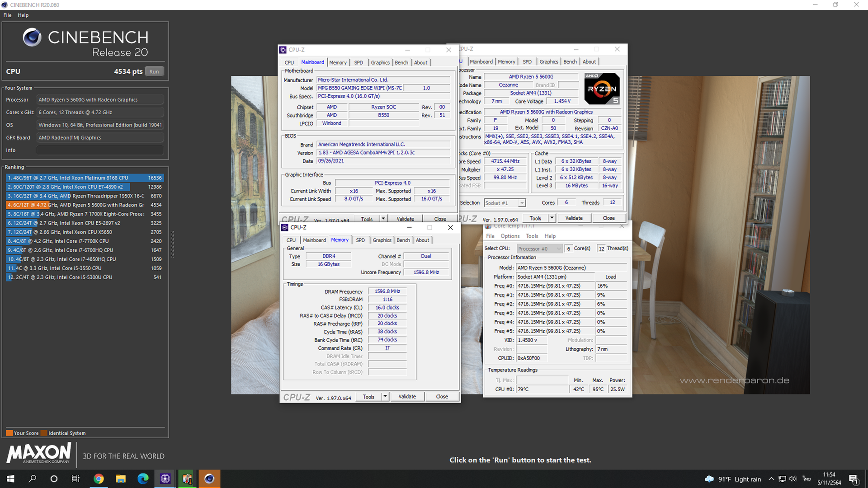Open Cinebench Help menu
This screenshot has width=868, height=488.
23,15
